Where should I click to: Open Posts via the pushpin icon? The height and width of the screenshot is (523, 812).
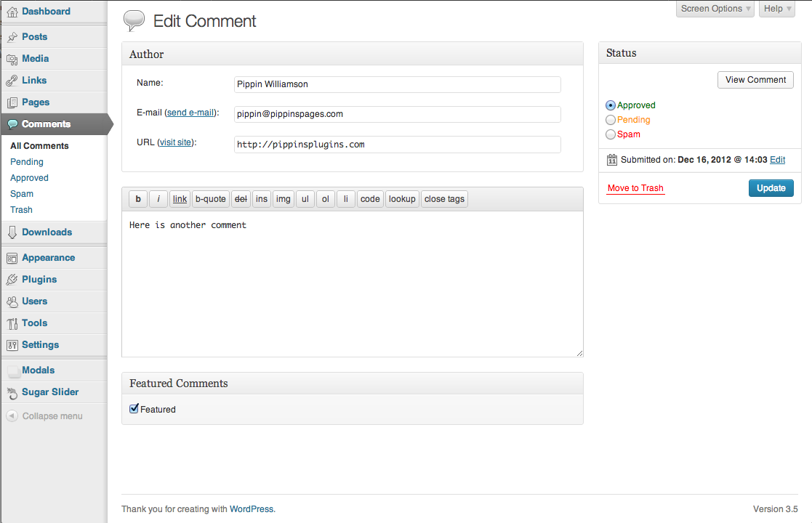(12, 37)
